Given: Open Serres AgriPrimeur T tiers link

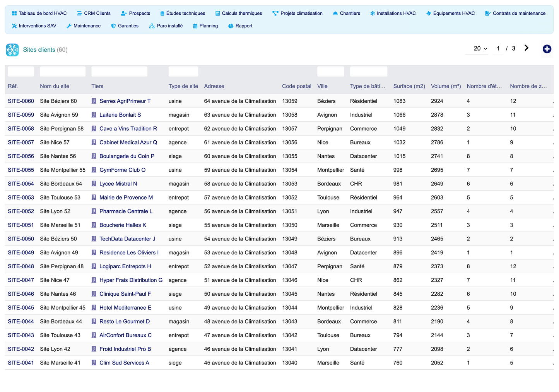Looking at the screenshot, I should point(125,101).
